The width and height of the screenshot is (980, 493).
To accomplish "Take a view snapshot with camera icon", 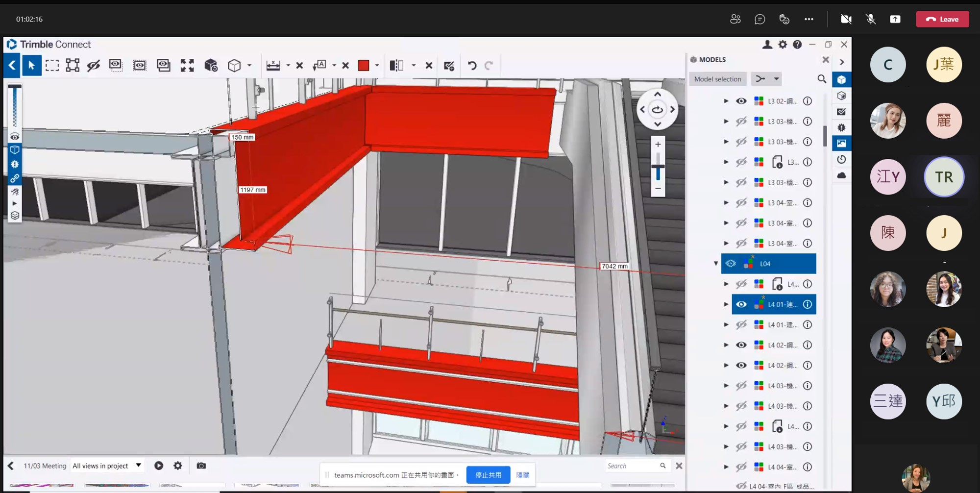I will [201, 466].
